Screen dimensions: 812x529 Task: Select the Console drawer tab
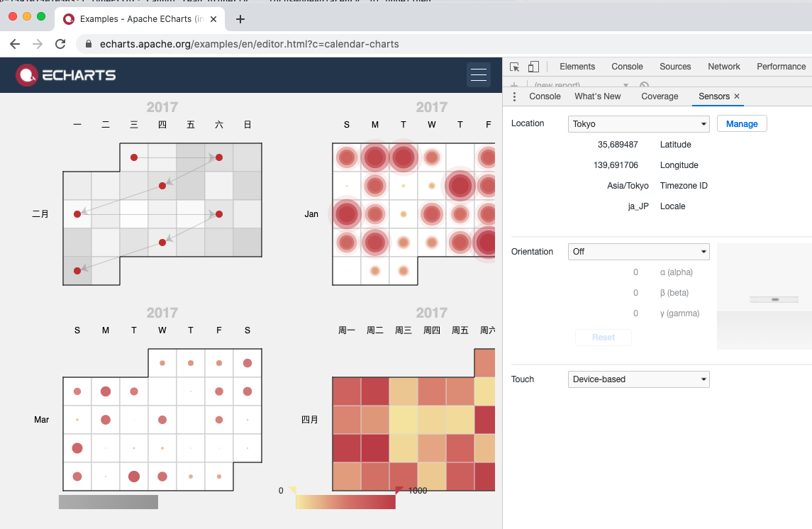545,96
